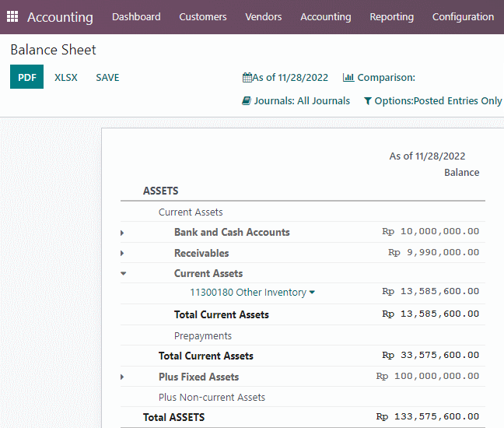The height and width of the screenshot is (428, 504).
Task: Click the SAVE button
Action: click(x=107, y=78)
